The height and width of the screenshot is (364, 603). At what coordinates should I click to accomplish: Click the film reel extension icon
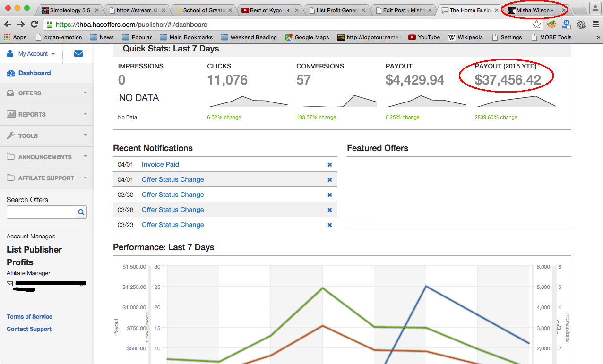click(x=581, y=25)
